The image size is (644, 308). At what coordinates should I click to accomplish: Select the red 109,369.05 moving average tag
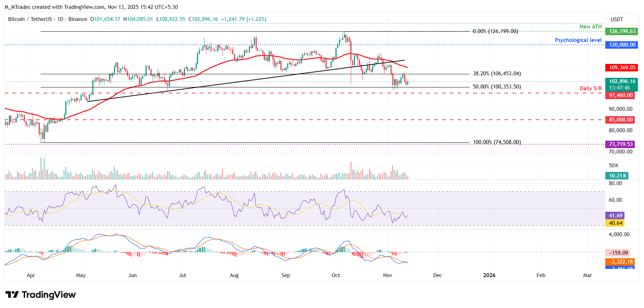tap(622, 67)
